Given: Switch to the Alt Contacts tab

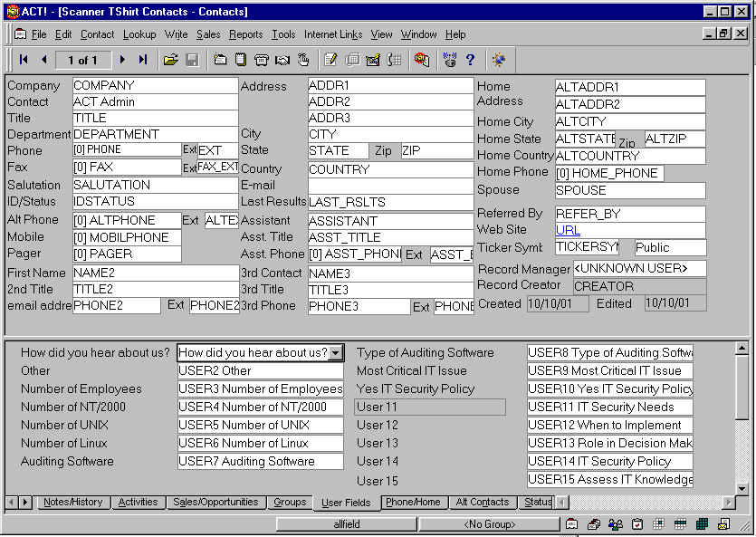Looking at the screenshot, I should (x=483, y=502).
